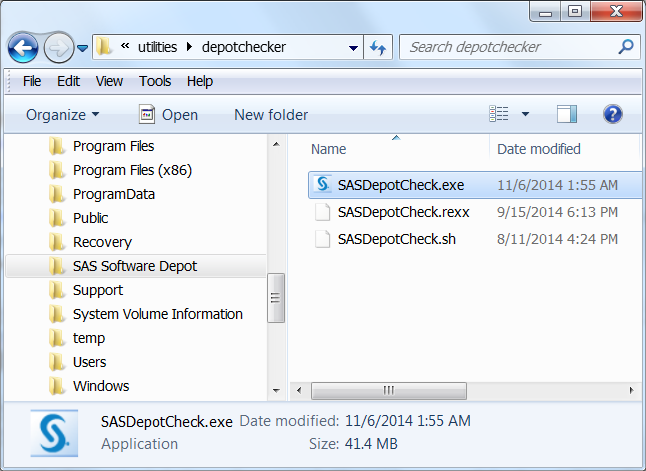The width and height of the screenshot is (646, 471).
Task: Click the Open button in toolbar
Action: click(x=168, y=115)
